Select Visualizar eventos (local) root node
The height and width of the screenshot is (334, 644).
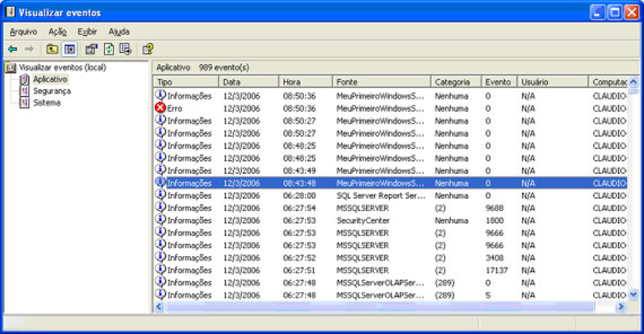click(62, 68)
